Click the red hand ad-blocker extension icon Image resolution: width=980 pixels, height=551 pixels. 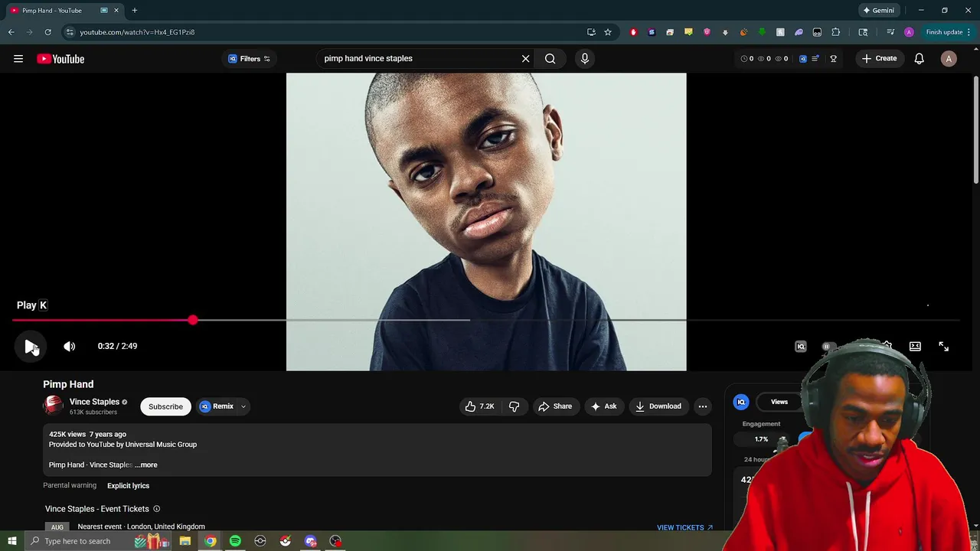633,32
